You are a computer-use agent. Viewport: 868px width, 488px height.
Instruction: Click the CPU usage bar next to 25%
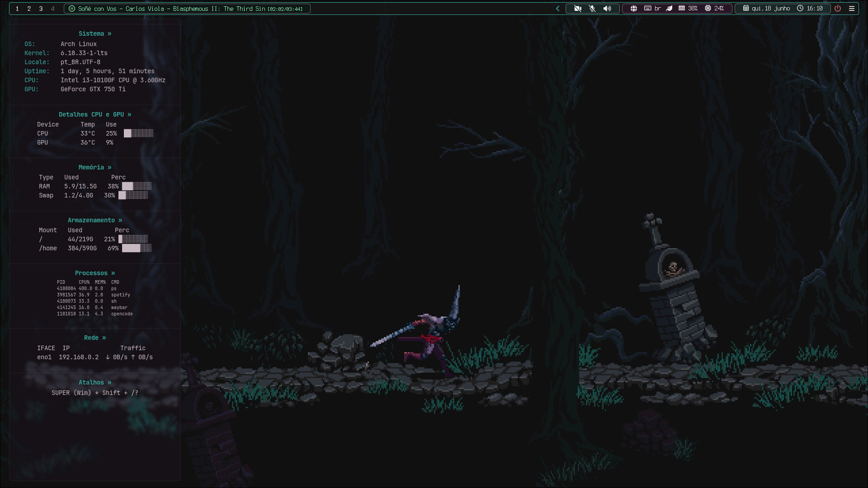139,133
